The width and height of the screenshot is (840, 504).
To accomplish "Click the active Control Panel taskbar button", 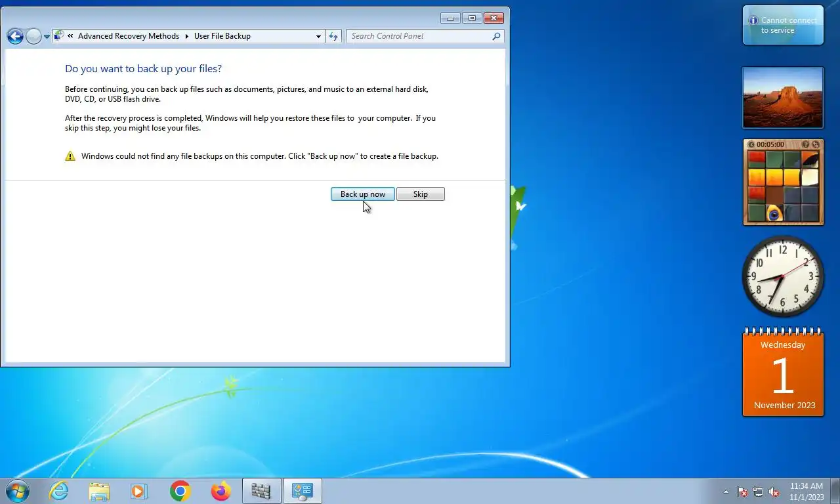I will pyautogui.click(x=302, y=491).
